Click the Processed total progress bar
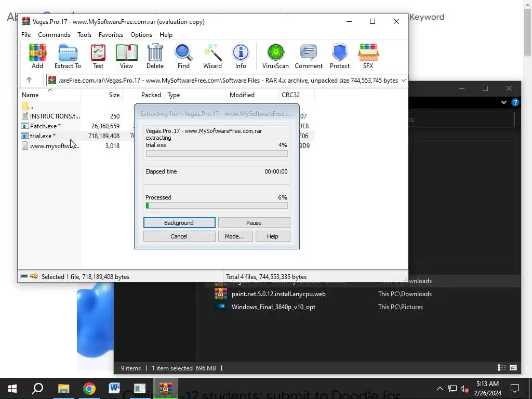 coord(217,205)
